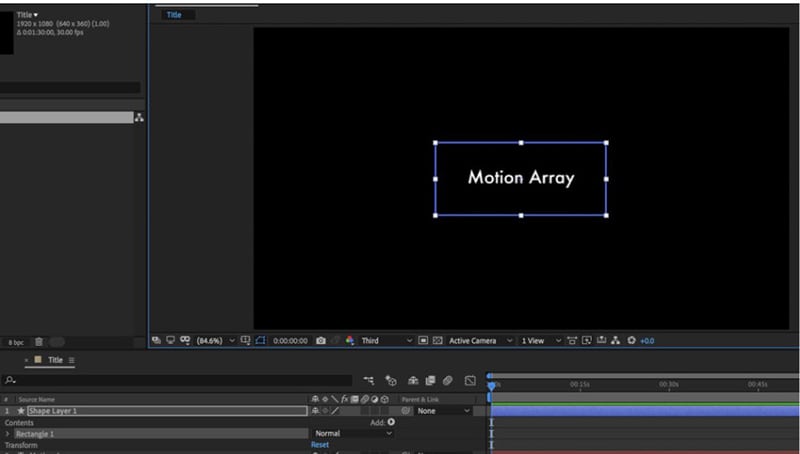This screenshot has height=454, width=800.
Task: Click the timeline layer search field
Action: click(x=177, y=380)
